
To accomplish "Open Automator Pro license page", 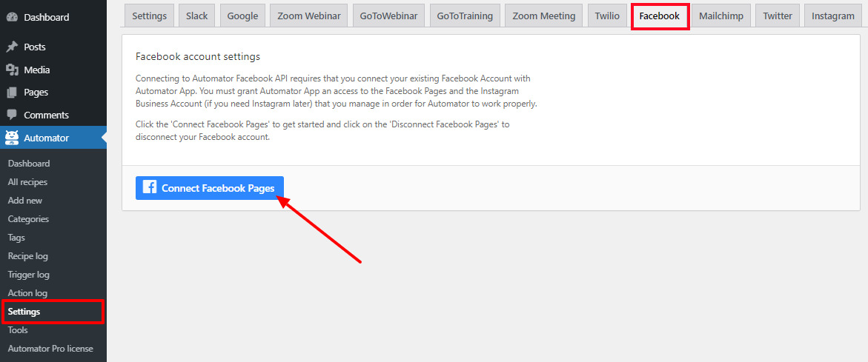I will [50, 349].
